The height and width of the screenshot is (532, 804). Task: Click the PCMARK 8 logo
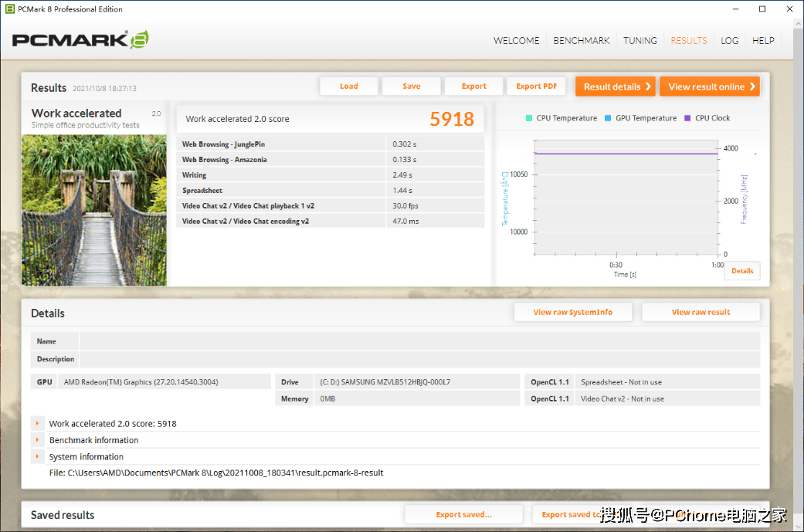pos(80,39)
